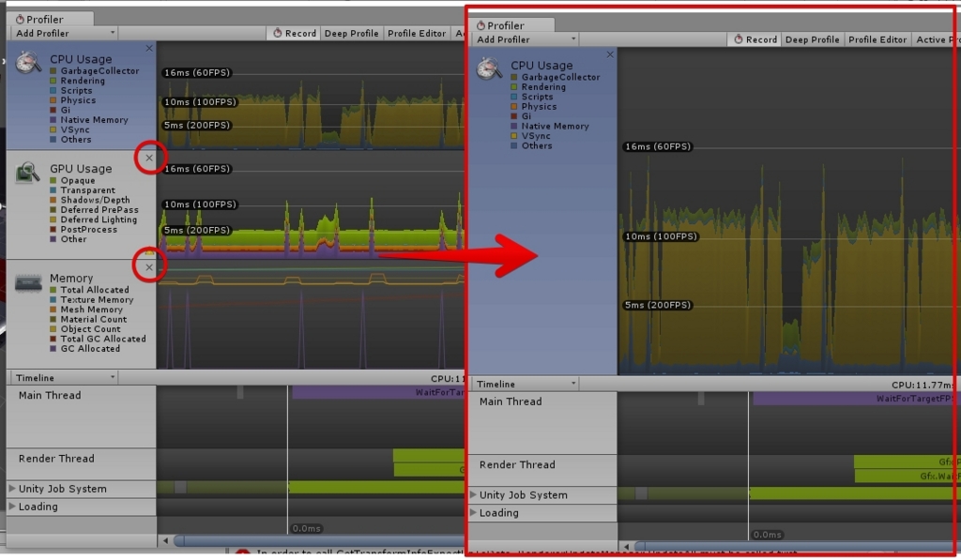
Task: Toggle Rendering series in right CPU Usage
Action: (x=514, y=87)
